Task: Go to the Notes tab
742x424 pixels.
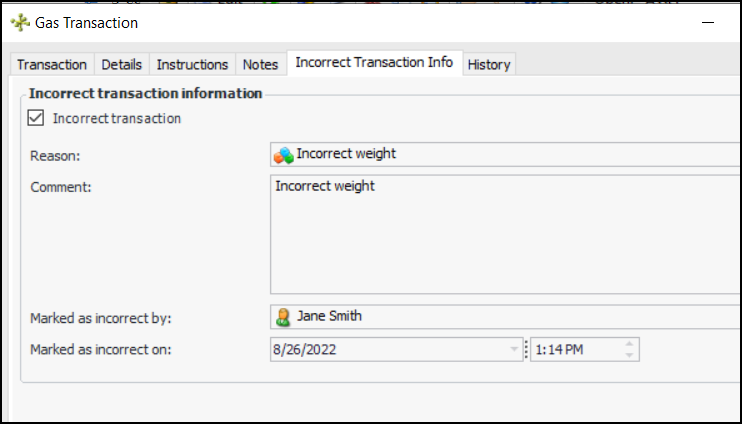Action: click(260, 65)
